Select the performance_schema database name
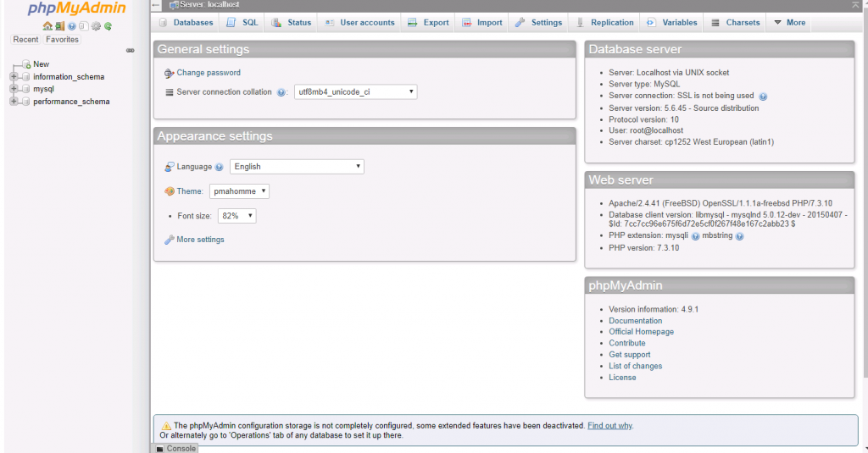Viewport: 868px width, 453px height. pos(71,102)
